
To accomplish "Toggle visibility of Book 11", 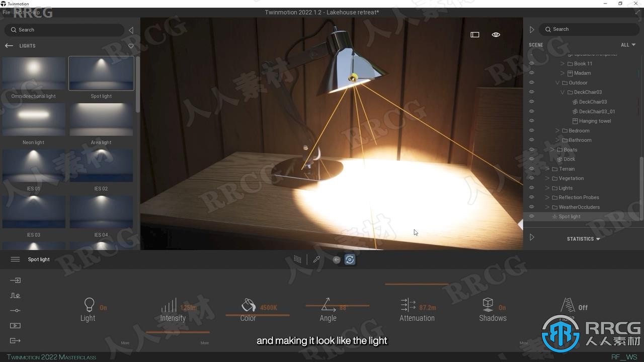I will [x=531, y=64].
